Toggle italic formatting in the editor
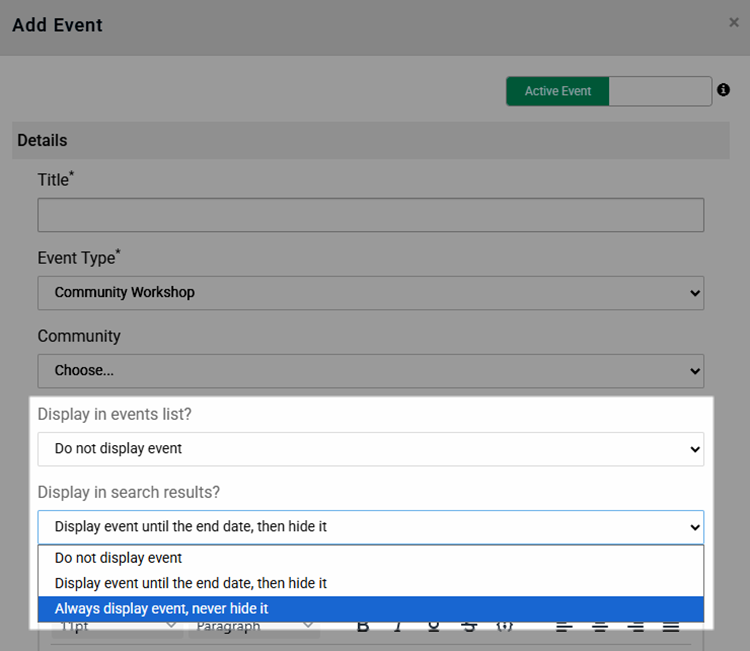The height and width of the screenshot is (651, 750). 398,627
